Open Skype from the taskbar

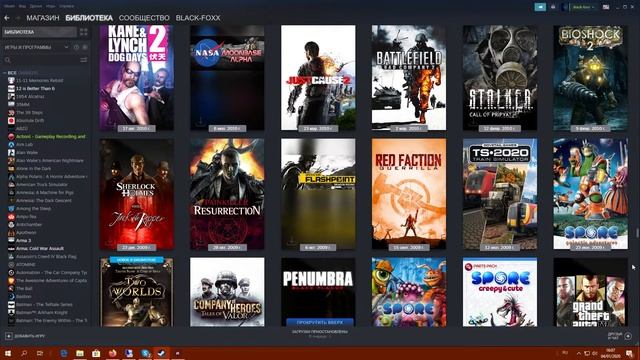(145, 353)
